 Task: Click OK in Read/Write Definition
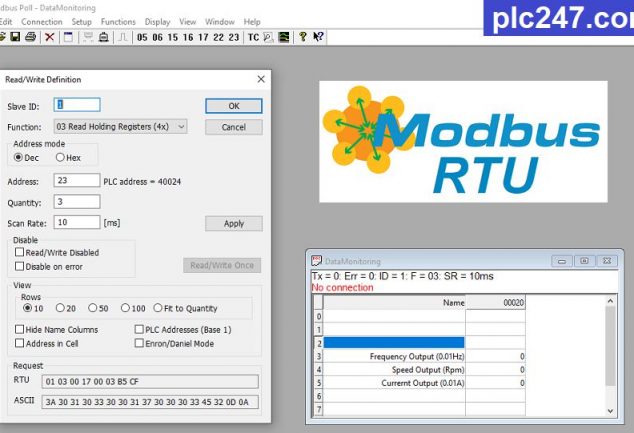point(234,106)
